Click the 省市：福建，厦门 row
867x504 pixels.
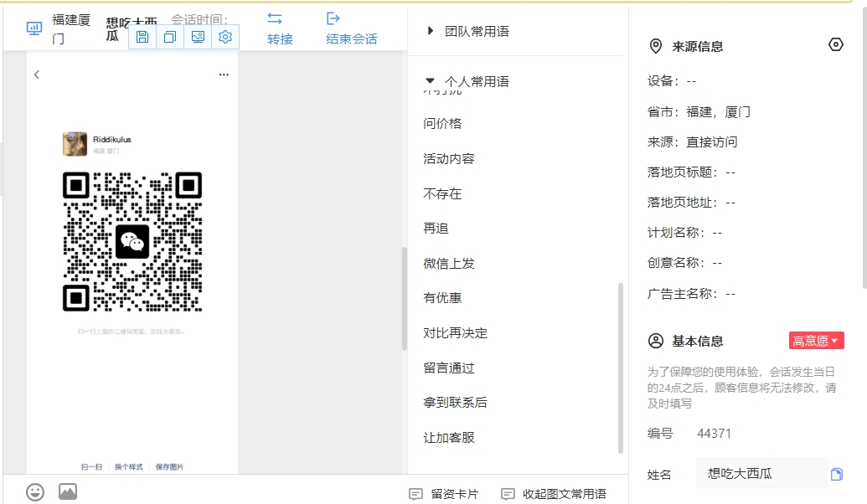pos(699,112)
